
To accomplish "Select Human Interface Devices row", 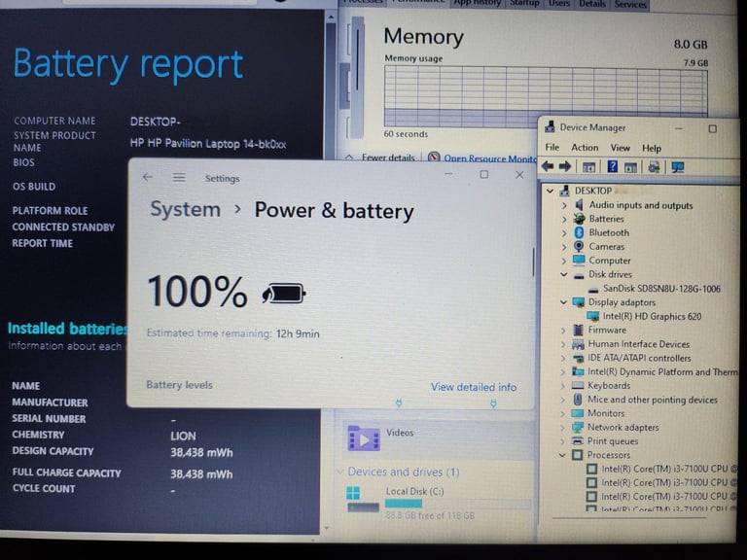I will coord(638,344).
